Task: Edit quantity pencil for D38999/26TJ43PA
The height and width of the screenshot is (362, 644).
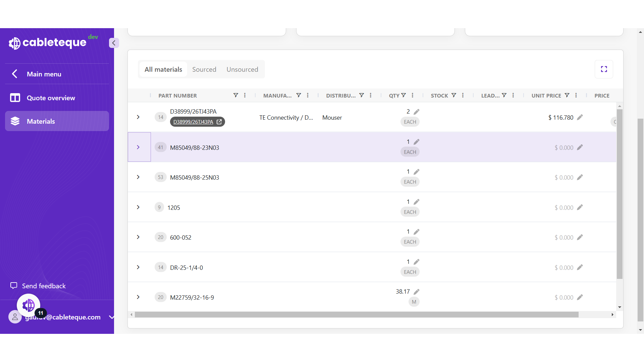Action: (x=417, y=112)
